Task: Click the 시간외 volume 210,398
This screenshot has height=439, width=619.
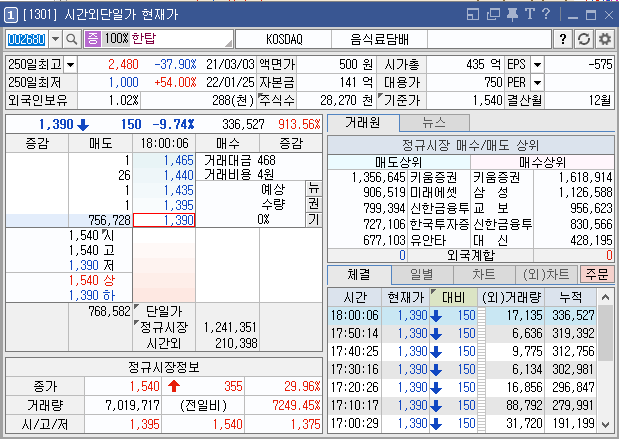Action: (x=236, y=343)
